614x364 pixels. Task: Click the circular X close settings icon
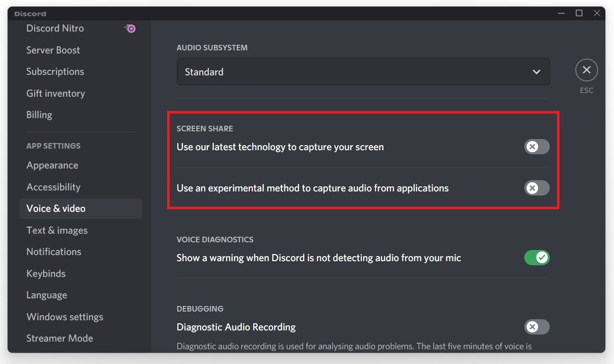pyautogui.click(x=586, y=70)
